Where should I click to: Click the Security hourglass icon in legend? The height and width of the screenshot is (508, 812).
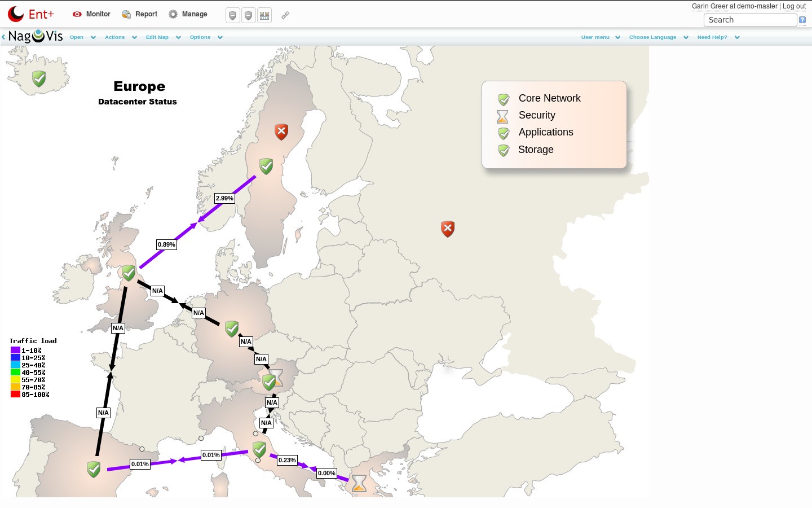(x=502, y=116)
